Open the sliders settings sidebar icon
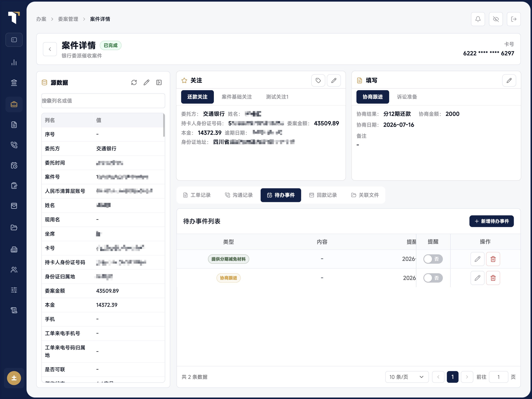The height and width of the screenshot is (399, 532). [x=14, y=290]
